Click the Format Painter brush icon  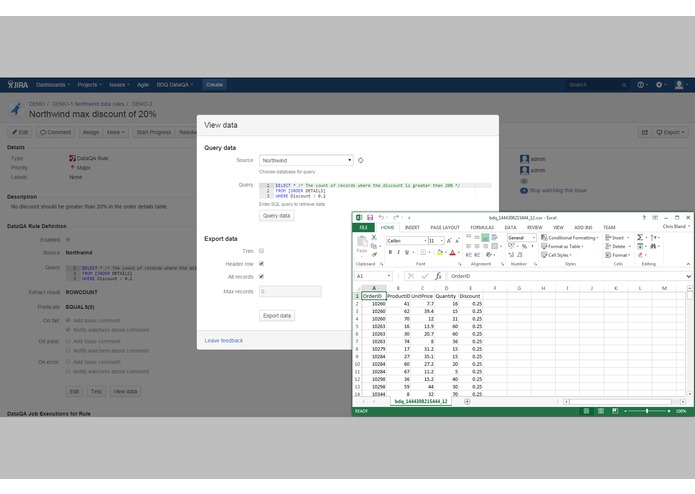374,254
